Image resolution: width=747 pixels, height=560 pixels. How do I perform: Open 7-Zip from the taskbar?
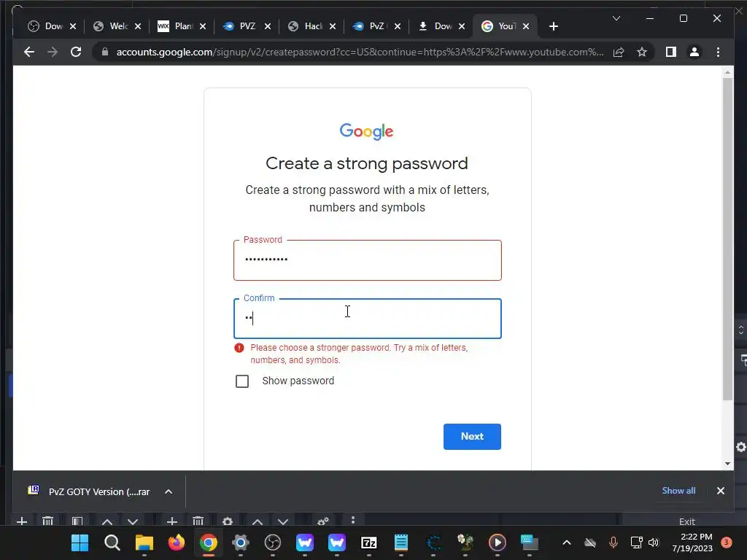[369, 542]
